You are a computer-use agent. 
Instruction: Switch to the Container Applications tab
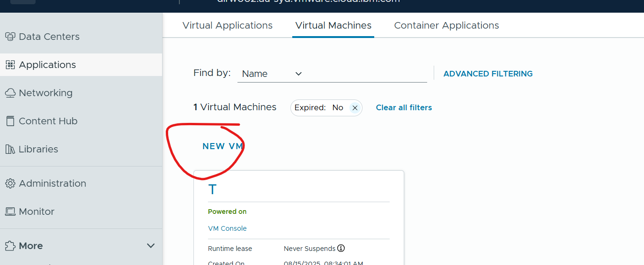[446, 25]
